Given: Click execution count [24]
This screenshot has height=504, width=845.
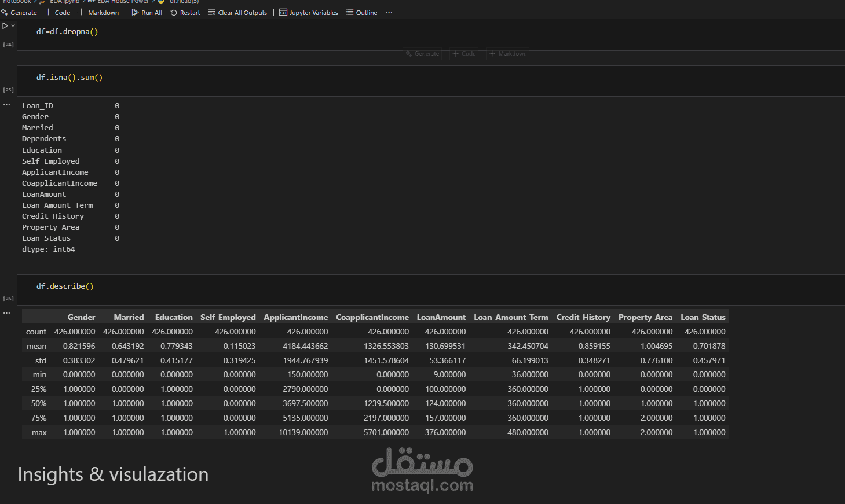Looking at the screenshot, I should (8, 45).
